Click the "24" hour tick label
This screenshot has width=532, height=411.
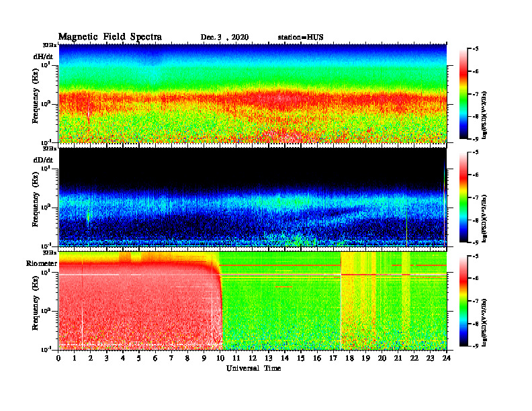tap(447, 358)
